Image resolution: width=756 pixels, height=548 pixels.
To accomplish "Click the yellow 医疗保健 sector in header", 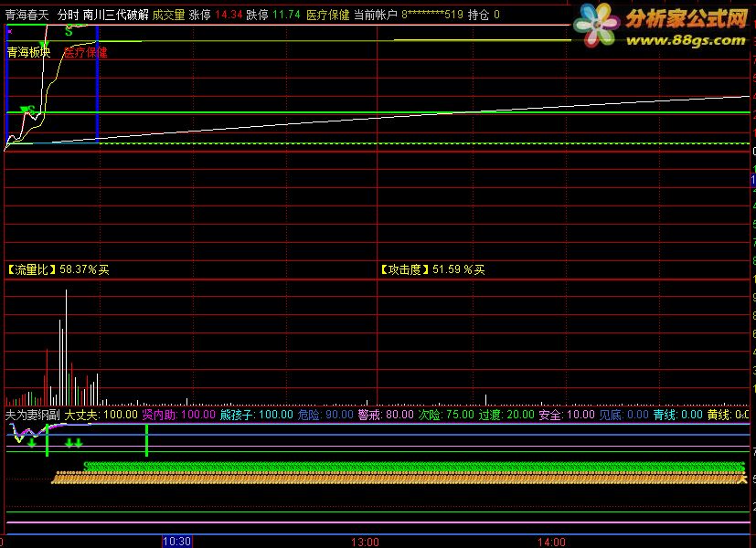I will [328, 15].
